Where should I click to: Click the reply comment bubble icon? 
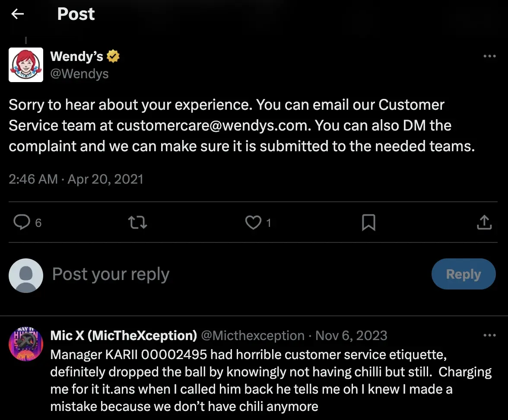coord(21,223)
